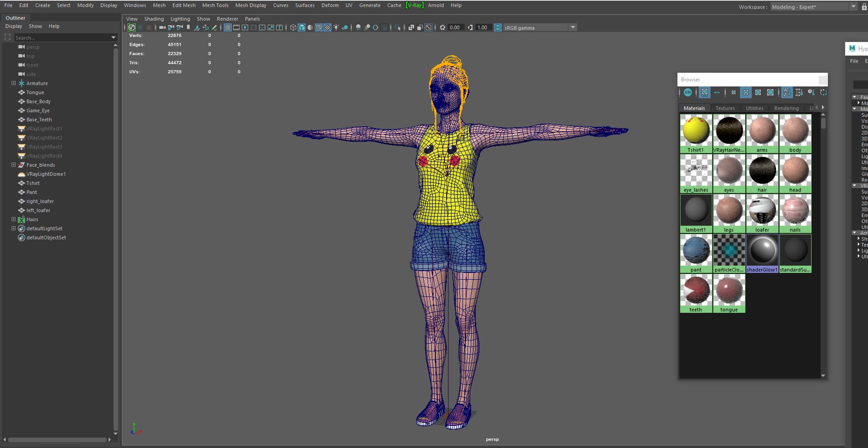The width and height of the screenshot is (868, 448).
Task: Select the loafer material swatch
Action: point(762,214)
